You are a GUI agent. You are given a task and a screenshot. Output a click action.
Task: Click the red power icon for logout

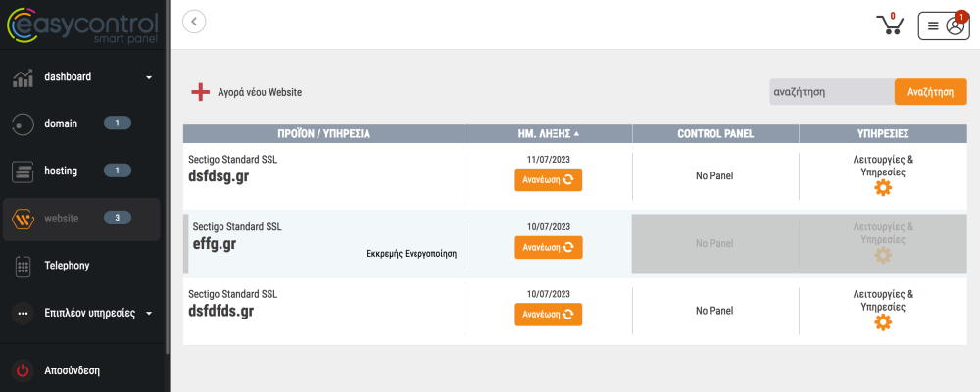click(24, 371)
